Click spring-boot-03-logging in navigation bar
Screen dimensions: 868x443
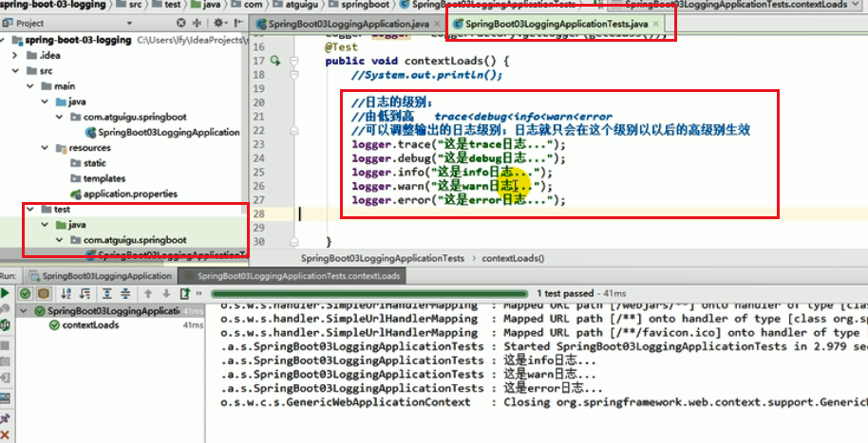point(53,5)
